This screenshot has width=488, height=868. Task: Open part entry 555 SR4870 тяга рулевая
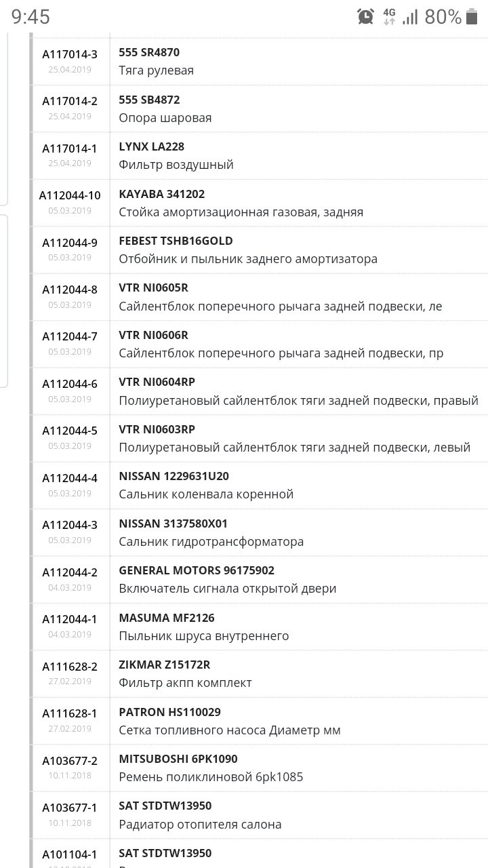click(271, 61)
